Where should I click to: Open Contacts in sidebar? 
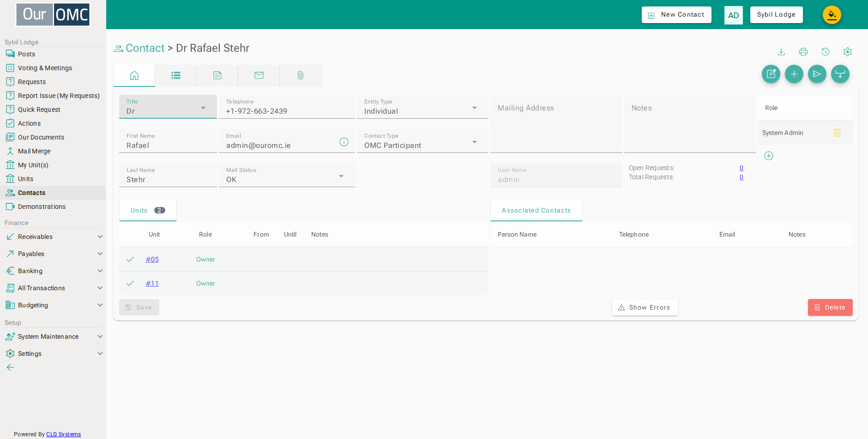53,193
